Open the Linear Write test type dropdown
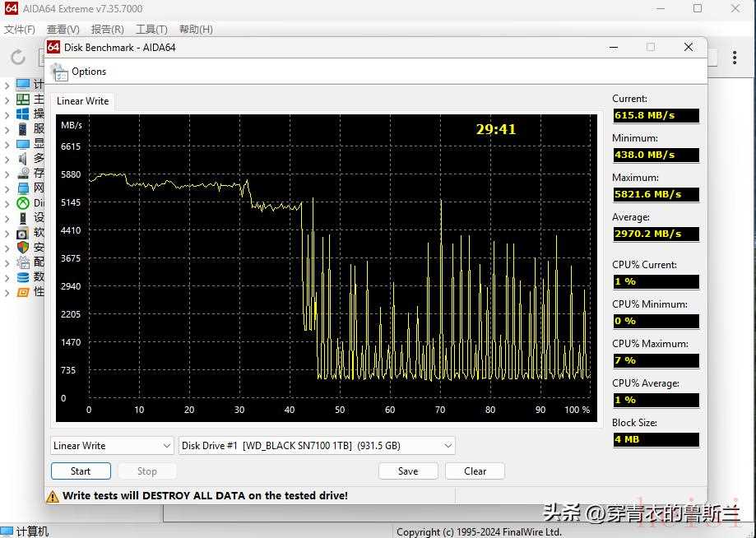The width and height of the screenshot is (756, 538). pos(111,446)
